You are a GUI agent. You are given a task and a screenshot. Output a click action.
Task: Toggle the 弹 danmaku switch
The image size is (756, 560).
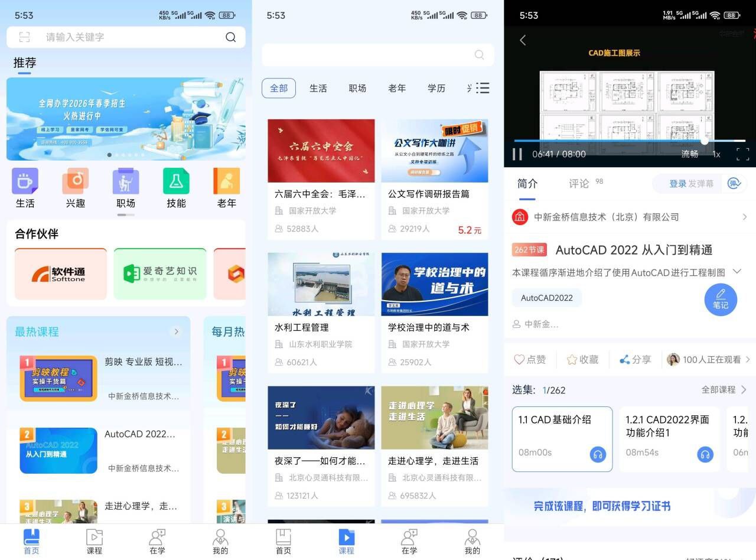tap(734, 184)
